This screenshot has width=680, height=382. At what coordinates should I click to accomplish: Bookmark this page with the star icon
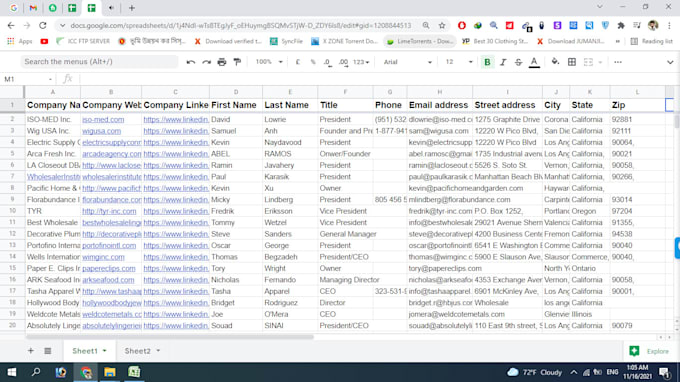[442, 26]
